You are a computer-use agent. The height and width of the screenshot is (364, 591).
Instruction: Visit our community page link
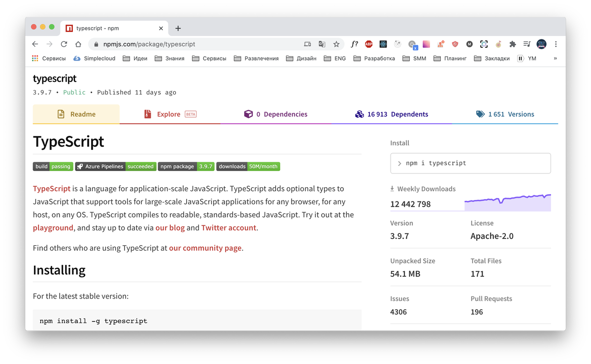205,248
